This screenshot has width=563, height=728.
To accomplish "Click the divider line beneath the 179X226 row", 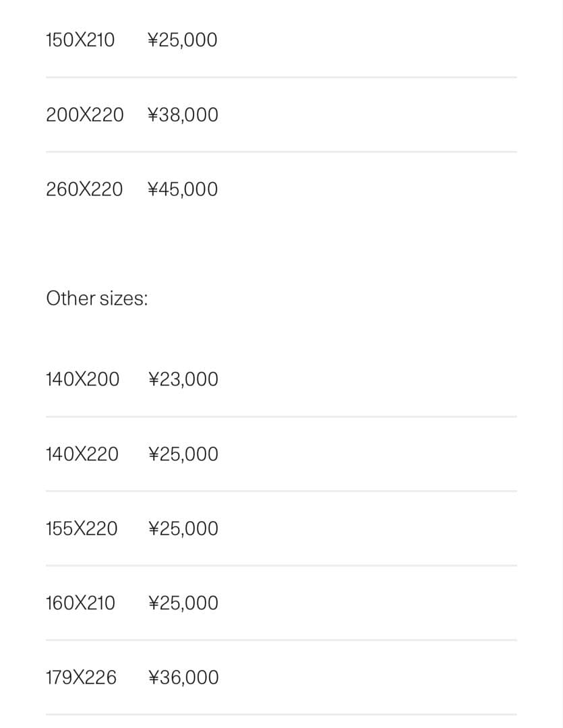I will 281,715.
